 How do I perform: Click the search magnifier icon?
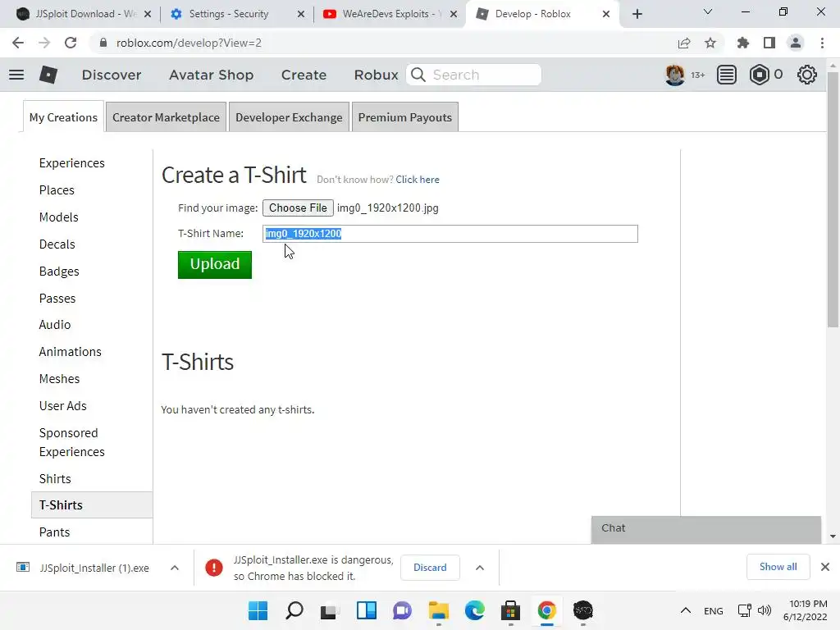pyautogui.click(x=418, y=75)
